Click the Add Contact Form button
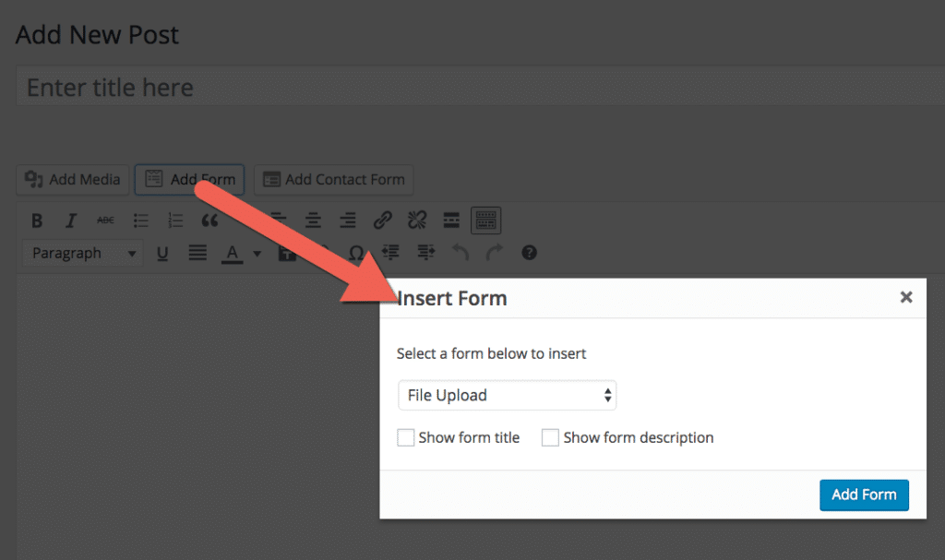This screenshot has width=945, height=560. click(x=334, y=180)
